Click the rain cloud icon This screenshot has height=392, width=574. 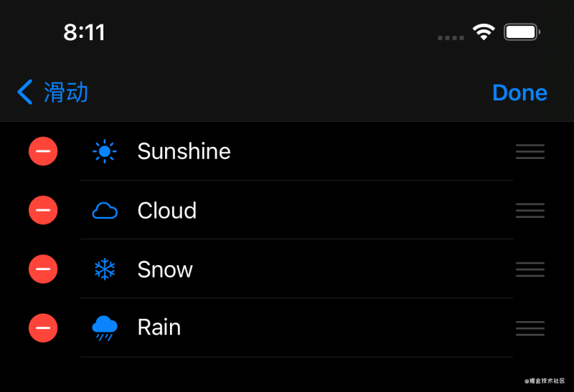(105, 328)
